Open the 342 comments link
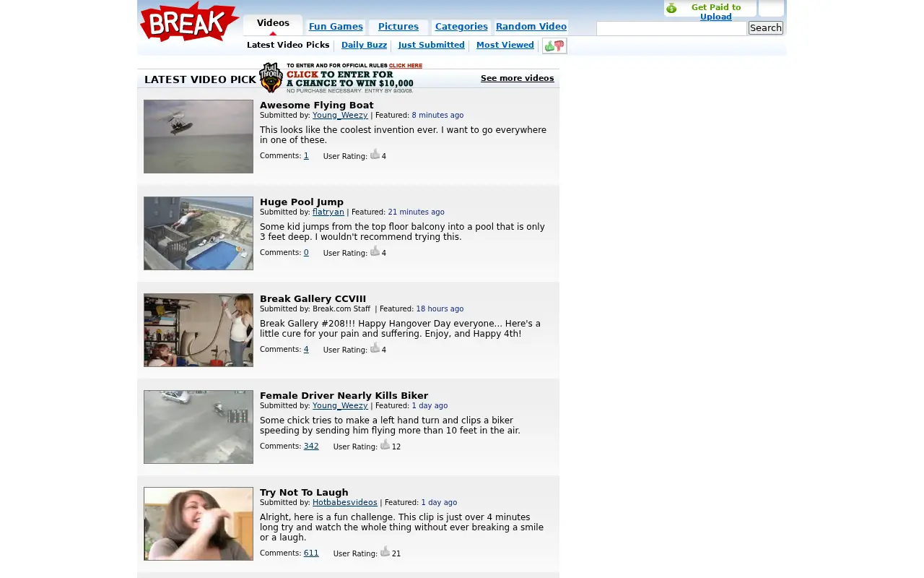This screenshot has width=924, height=578. click(x=311, y=447)
